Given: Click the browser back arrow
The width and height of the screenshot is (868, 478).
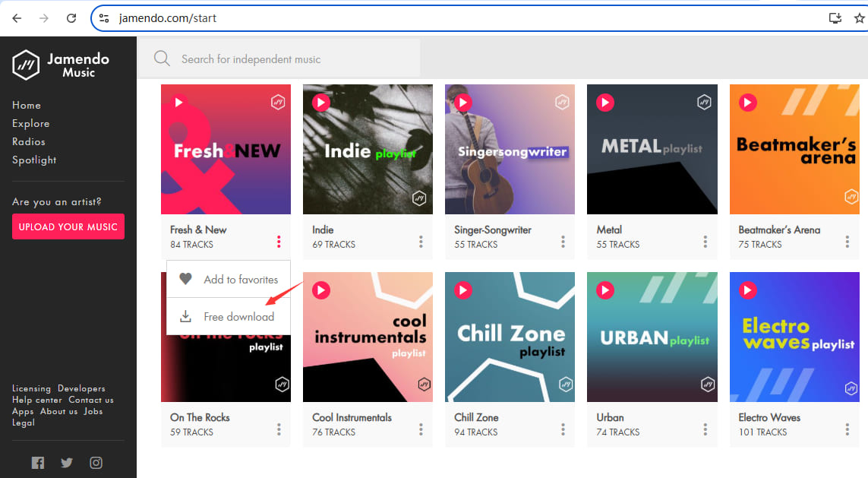Looking at the screenshot, I should click(17, 18).
